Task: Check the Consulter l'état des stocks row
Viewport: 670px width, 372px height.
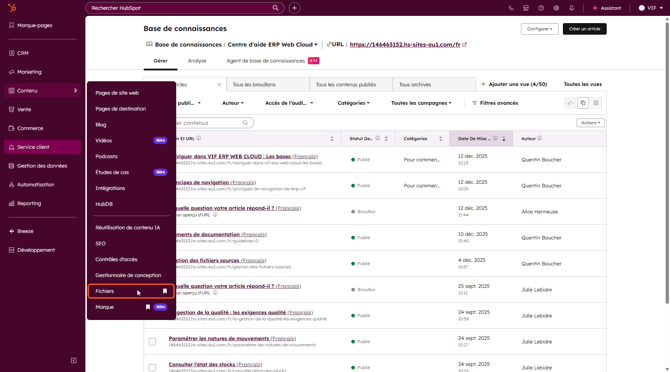Action: coord(152,367)
